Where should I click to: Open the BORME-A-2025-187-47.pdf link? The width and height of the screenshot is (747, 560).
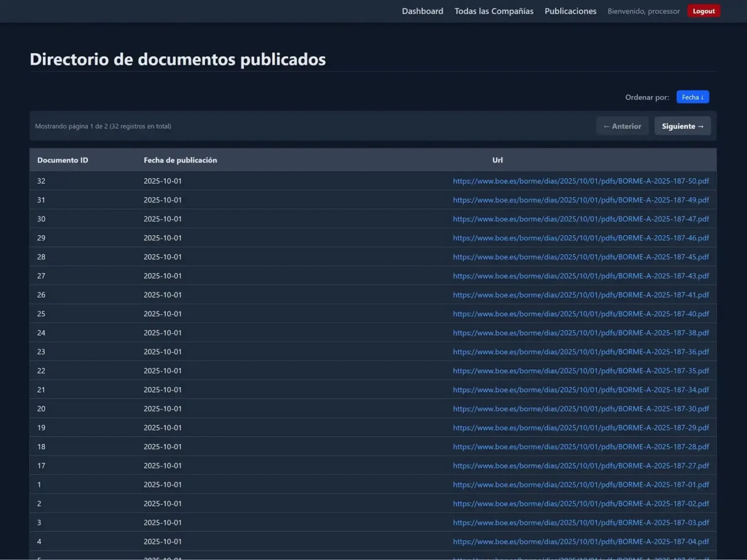coord(581,219)
